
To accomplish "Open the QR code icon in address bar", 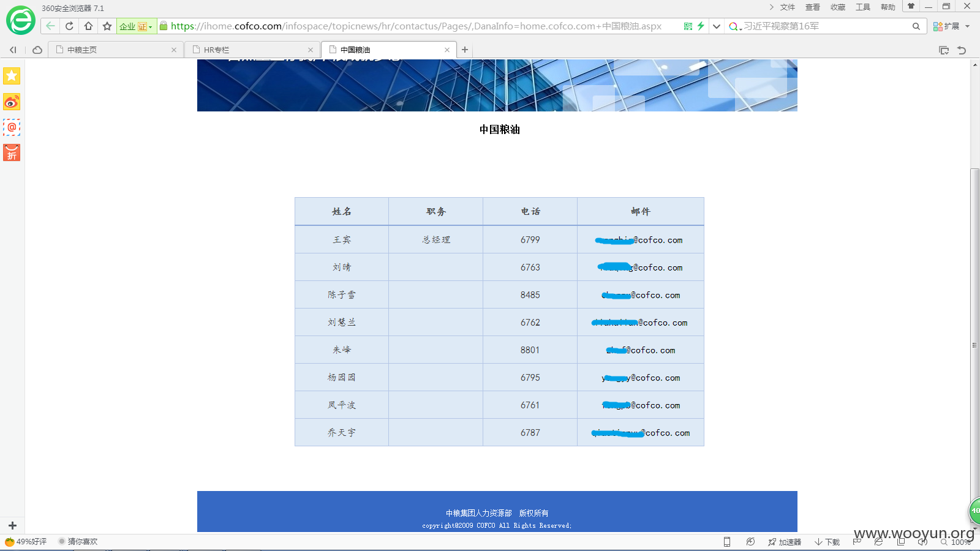I will pyautogui.click(x=688, y=26).
